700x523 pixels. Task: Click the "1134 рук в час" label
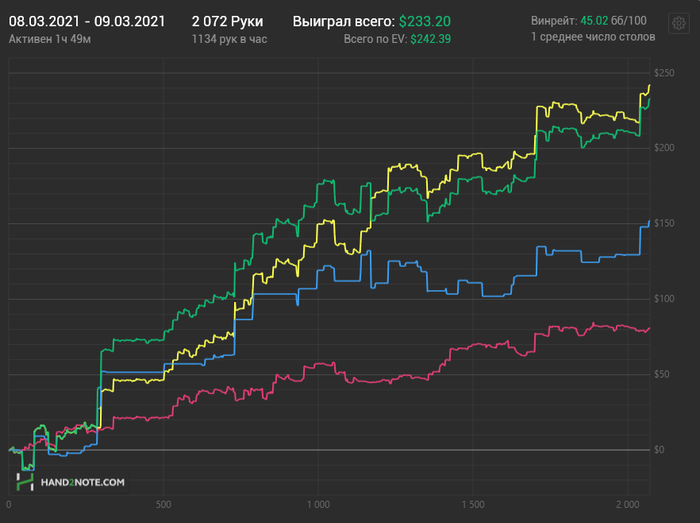coord(229,39)
